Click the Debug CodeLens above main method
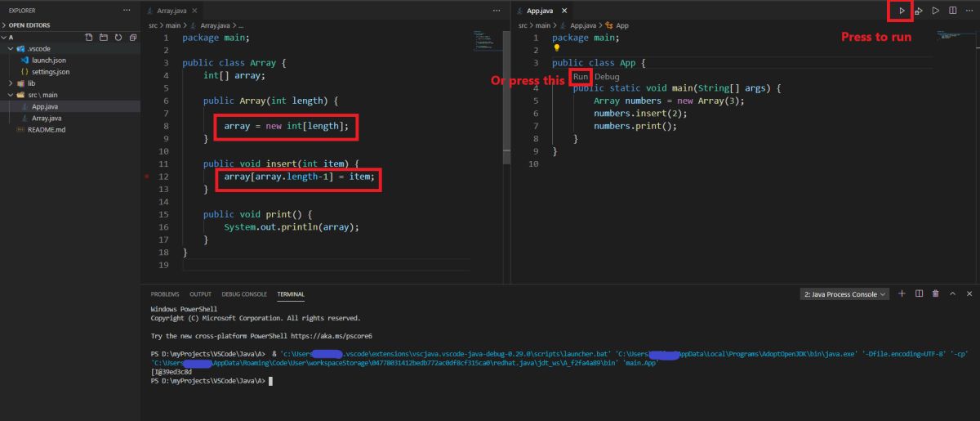Viewport: 980px width, 421px height. 607,77
